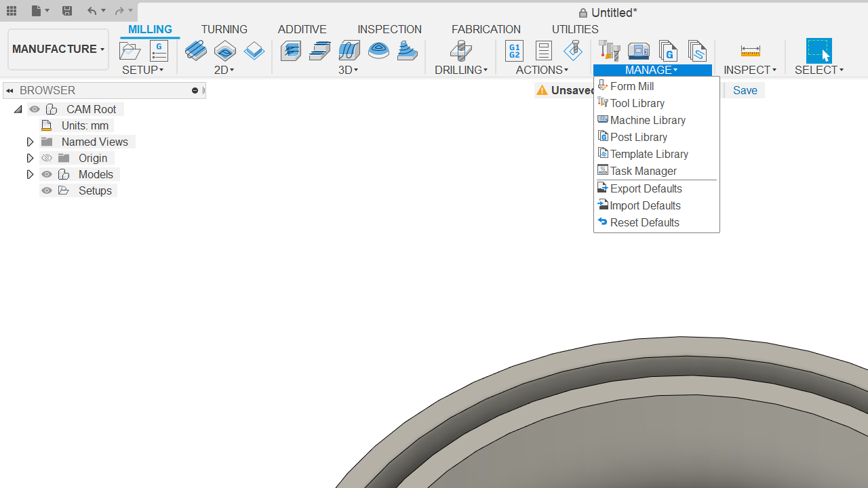Image resolution: width=868 pixels, height=488 pixels.
Task: Collapse the Browser panel with double arrows
Action: 10,90
